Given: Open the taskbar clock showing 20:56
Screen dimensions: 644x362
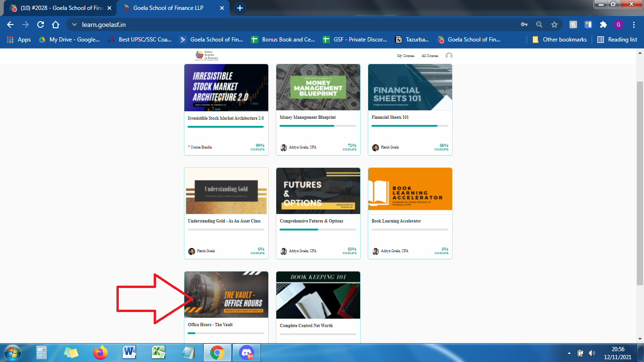Looking at the screenshot, I should (618, 353).
